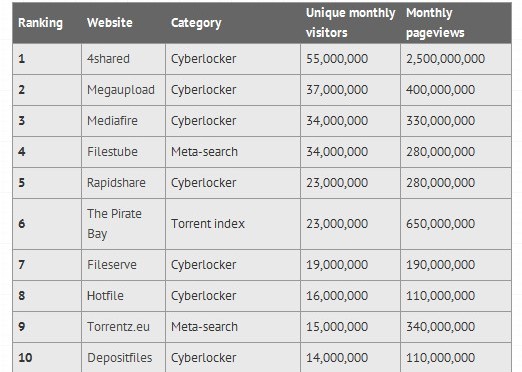Click the Ranking column header

pyautogui.click(x=40, y=23)
